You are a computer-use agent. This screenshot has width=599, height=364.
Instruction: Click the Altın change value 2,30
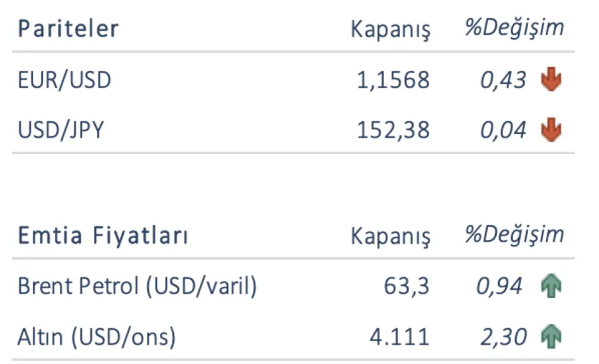pos(503,337)
